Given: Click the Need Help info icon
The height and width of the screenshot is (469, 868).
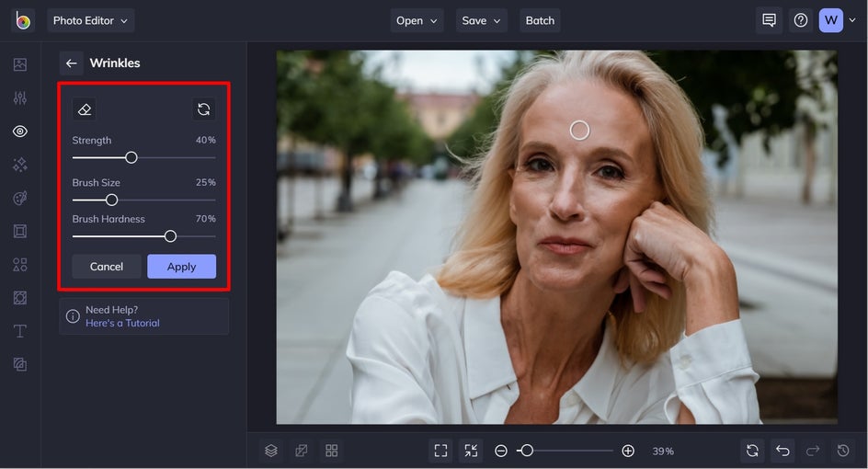Looking at the screenshot, I should [x=73, y=316].
